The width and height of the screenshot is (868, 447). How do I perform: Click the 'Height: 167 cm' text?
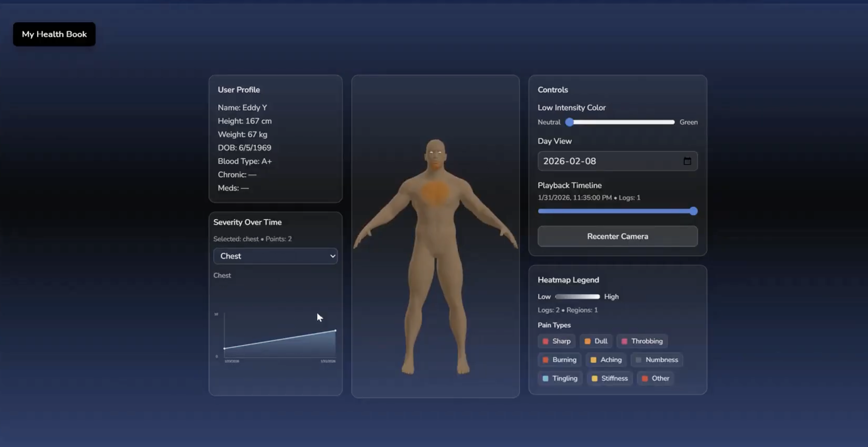tap(245, 121)
